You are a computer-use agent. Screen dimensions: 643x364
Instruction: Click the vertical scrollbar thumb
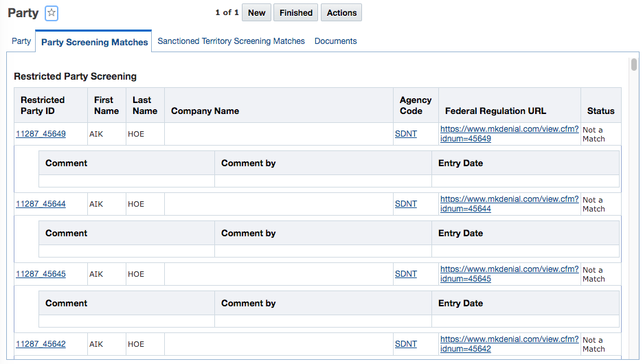(634, 65)
